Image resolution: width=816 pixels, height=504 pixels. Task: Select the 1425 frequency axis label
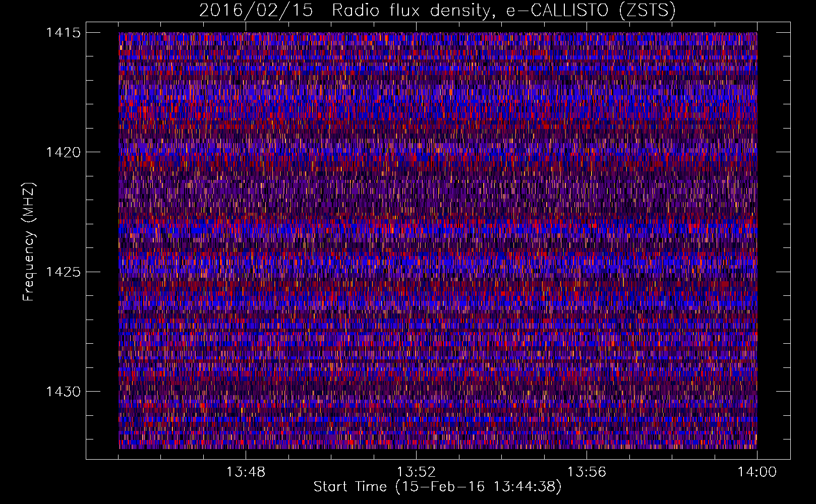pos(63,272)
